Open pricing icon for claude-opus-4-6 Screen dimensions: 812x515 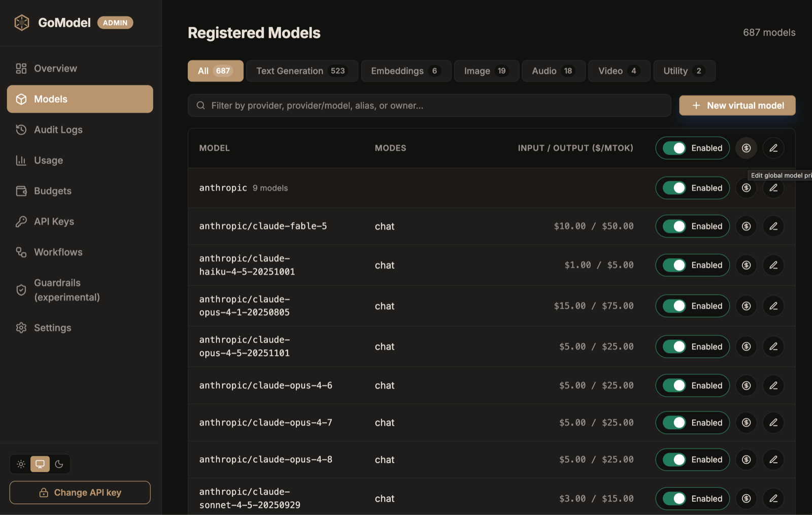click(746, 385)
